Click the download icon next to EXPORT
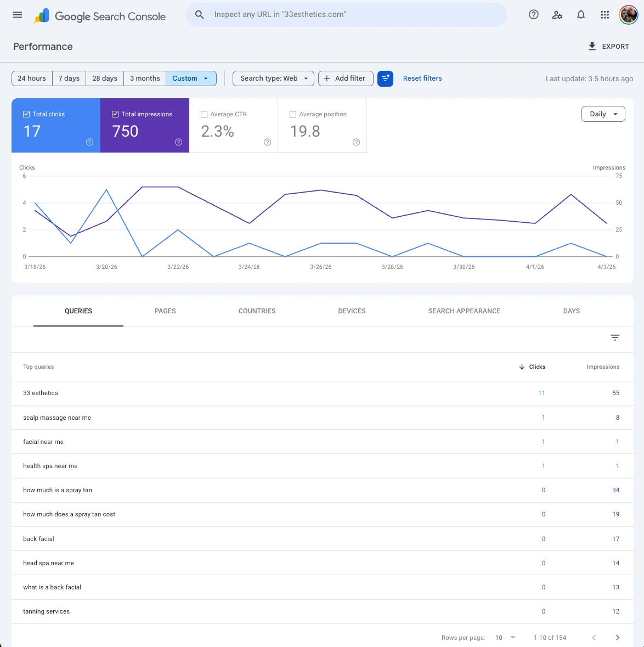 592,46
